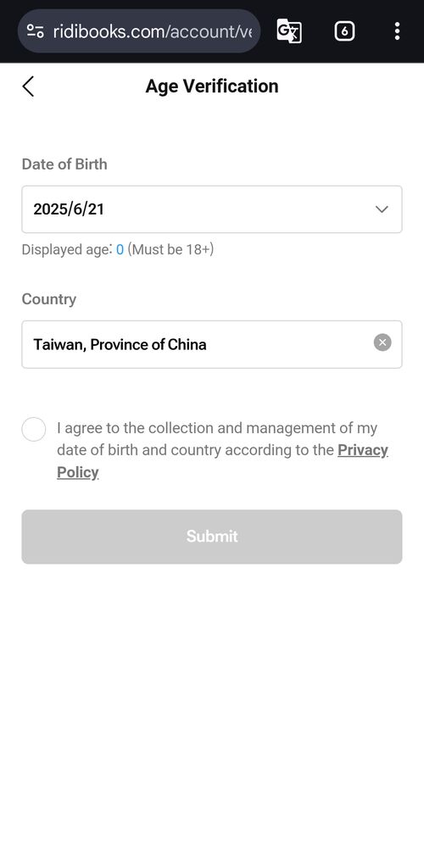Select the Taiwan, Province of China country field
Screen dimensions: 424x868
(212, 344)
